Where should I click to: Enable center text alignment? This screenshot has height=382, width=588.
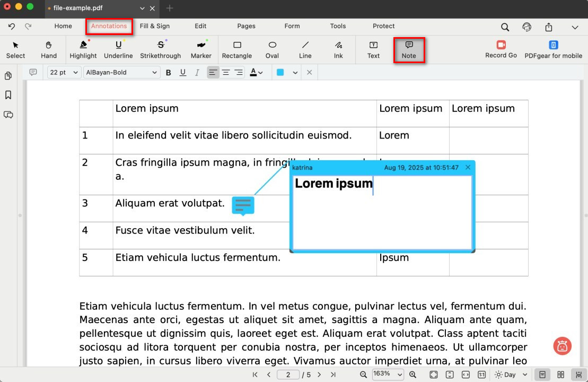click(226, 73)
